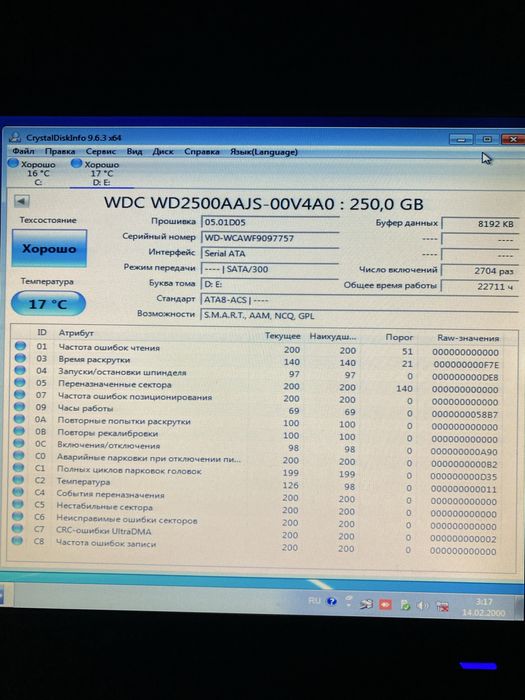Click status icon for События переназначения
The width and height of the screenshot is (525, 700).
(x=18, y=492)
